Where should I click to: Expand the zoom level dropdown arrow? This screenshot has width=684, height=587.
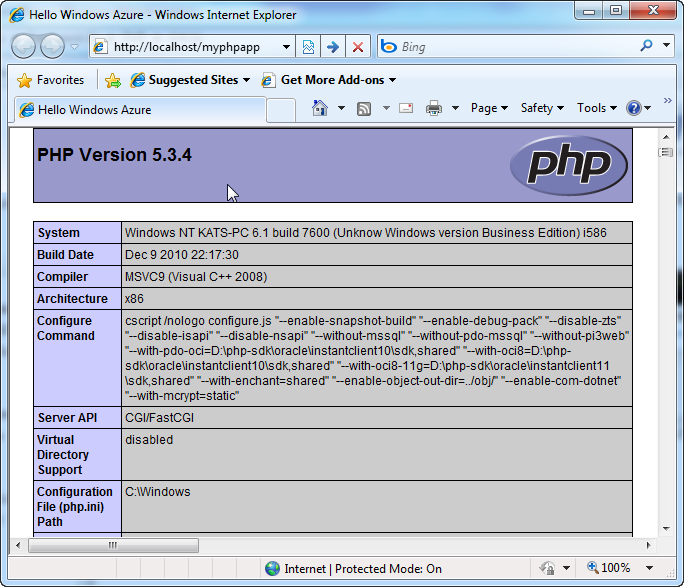click(649, 568)
